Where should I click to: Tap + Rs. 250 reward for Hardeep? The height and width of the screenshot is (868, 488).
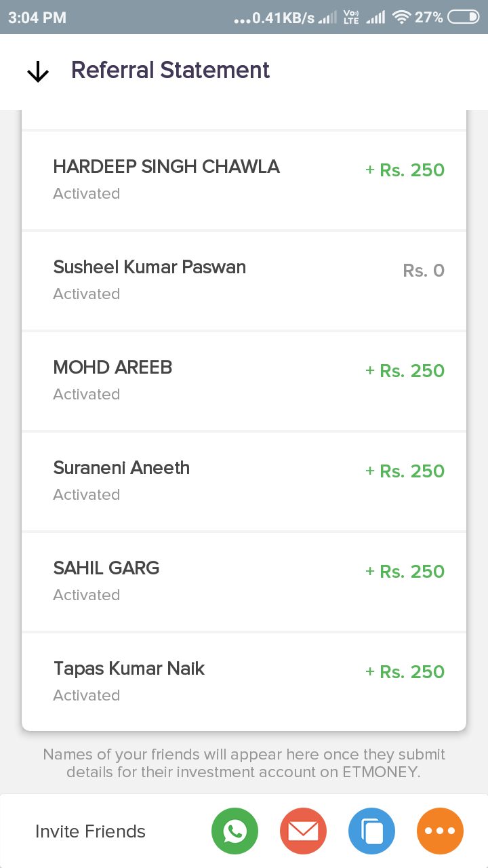405,170
